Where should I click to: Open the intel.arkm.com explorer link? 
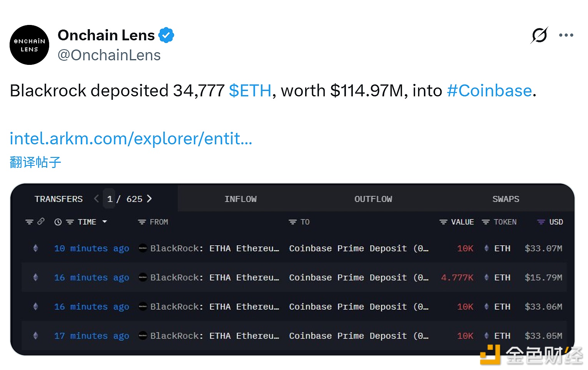point(131,139)
